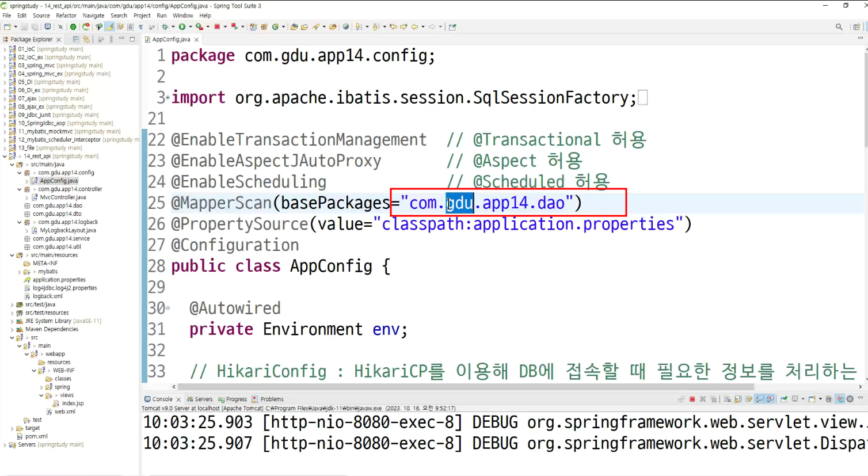The height and width of the screenshot is (476, 868).
Task: Click Remove Launch gray X in Console
Action: (703, 399)
